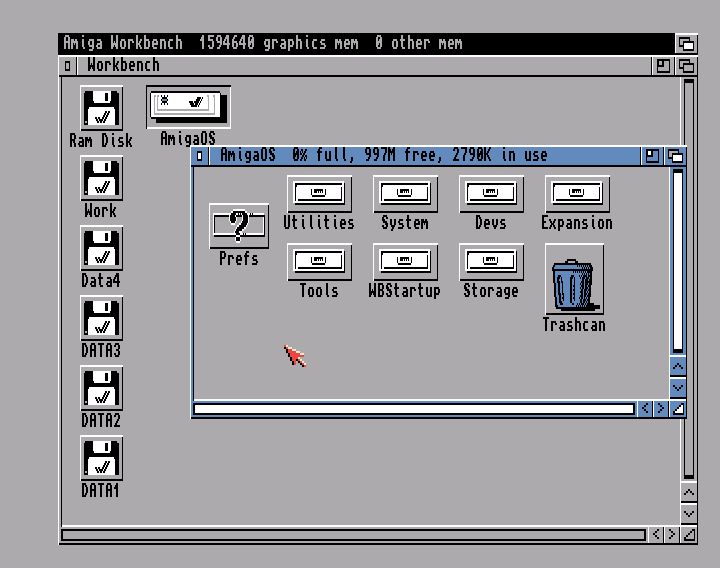720x568 pixels.
Task: Click the AmigaOS window title bar
Action: click(420, 156)
